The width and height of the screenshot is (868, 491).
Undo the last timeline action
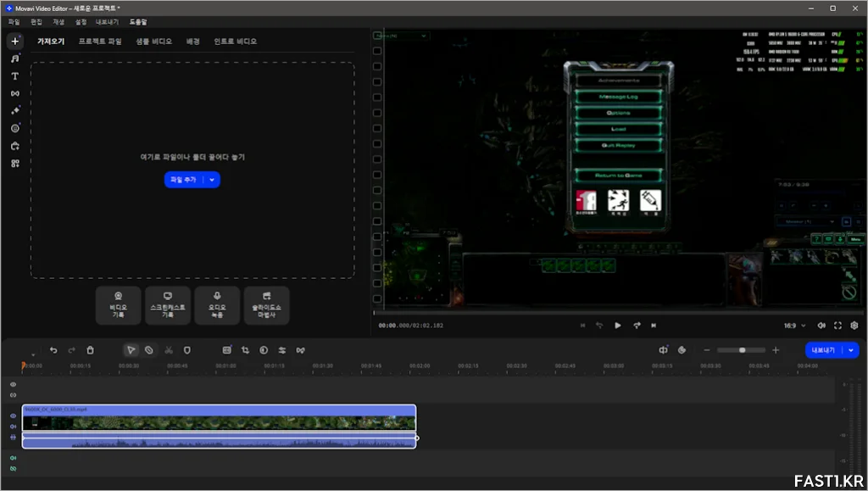coord(53,350)
